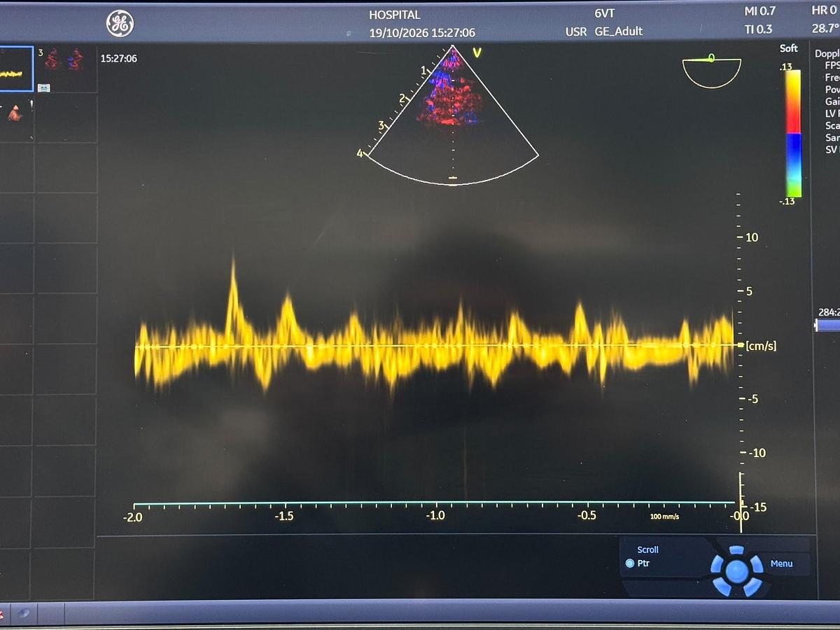840x630 pixels.
Task: Click the blue progress bar at the right edge
Action: [x=828, y=325]
